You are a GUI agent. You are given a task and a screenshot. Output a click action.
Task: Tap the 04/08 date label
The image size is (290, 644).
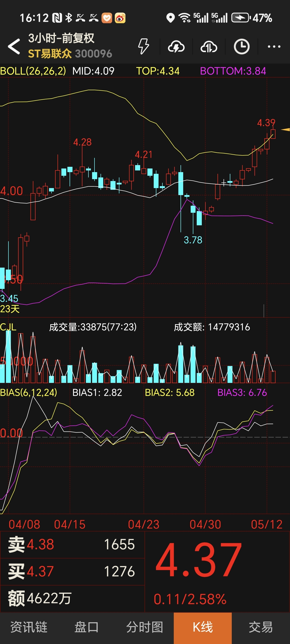(x=24, y=525)
